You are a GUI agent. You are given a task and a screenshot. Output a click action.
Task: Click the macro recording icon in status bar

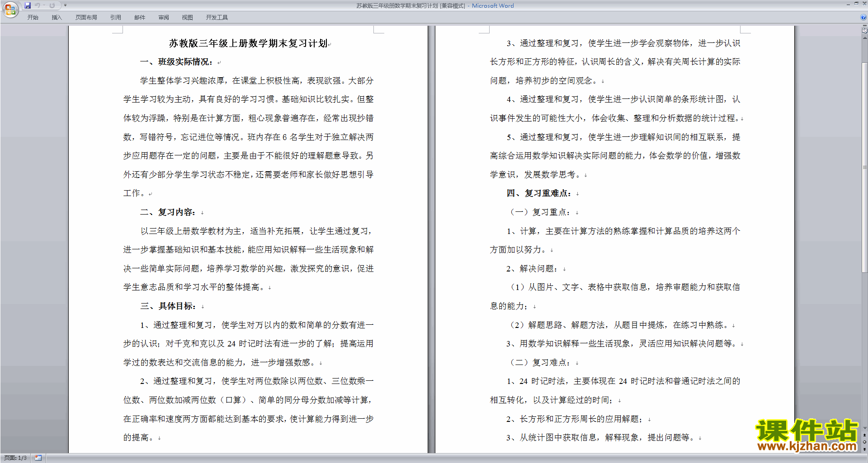(x=38, y=458)
